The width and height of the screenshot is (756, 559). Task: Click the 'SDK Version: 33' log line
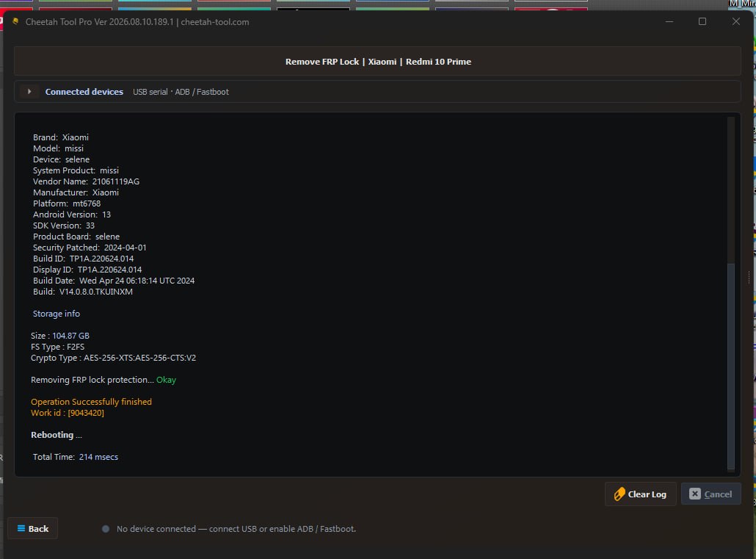64,226
